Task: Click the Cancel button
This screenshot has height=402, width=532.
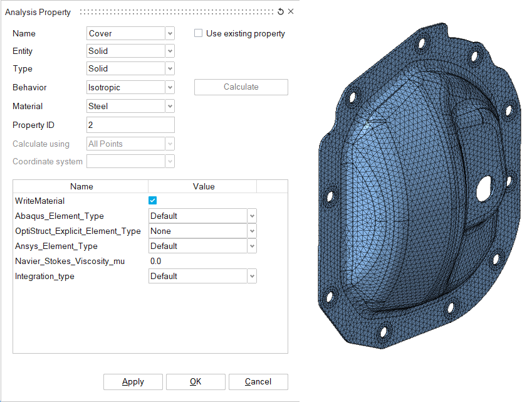Action: click(x=258, y=381)
